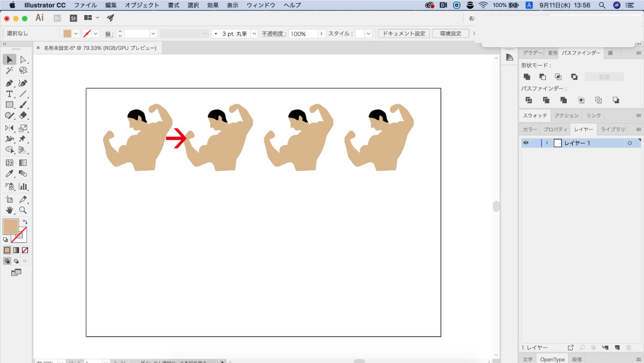Screen dimensions: 644x363
Task: Select the Hand tool
Action: tap(10, 210)
